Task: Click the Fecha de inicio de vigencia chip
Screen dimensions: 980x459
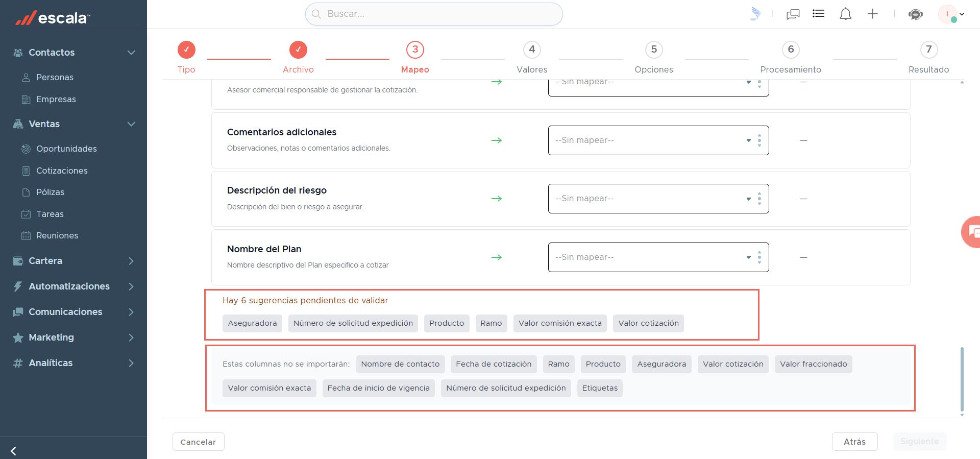Action: (x=378, y=388)
